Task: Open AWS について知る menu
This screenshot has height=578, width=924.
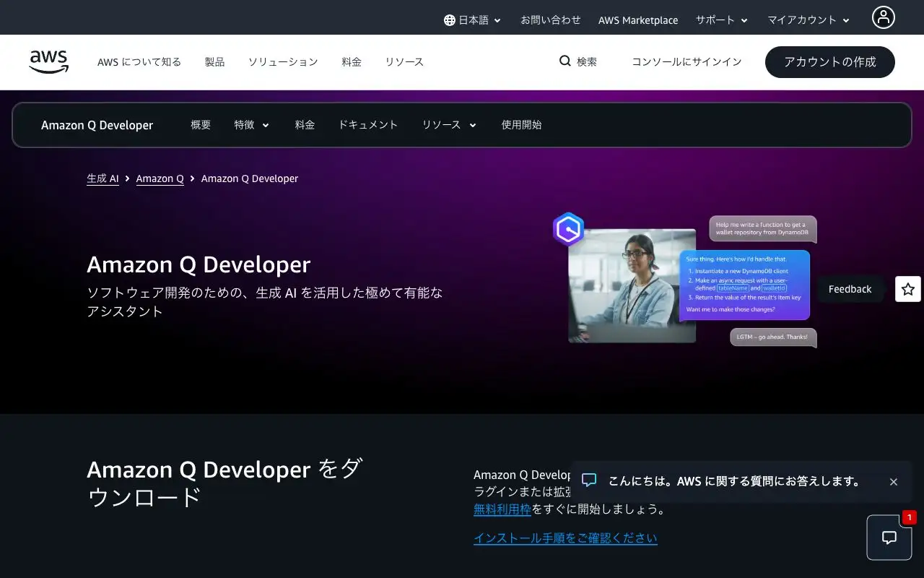Action: tap(139, 62)
